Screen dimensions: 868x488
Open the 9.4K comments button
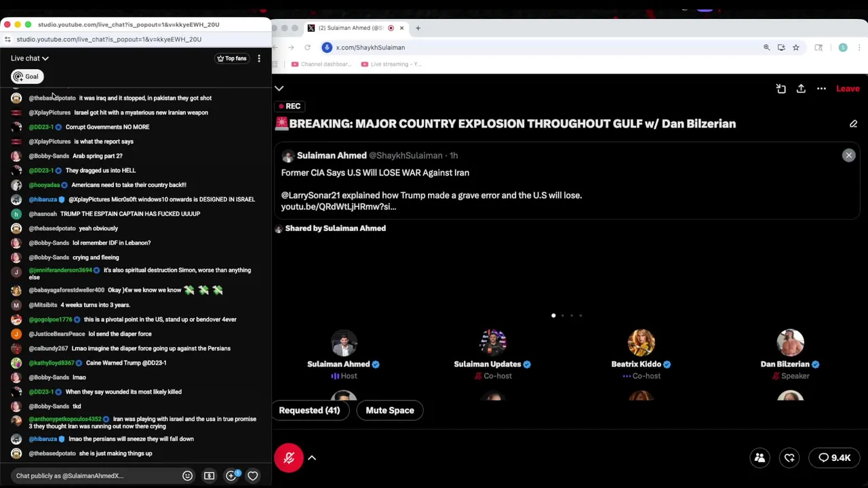coord(834,458)
